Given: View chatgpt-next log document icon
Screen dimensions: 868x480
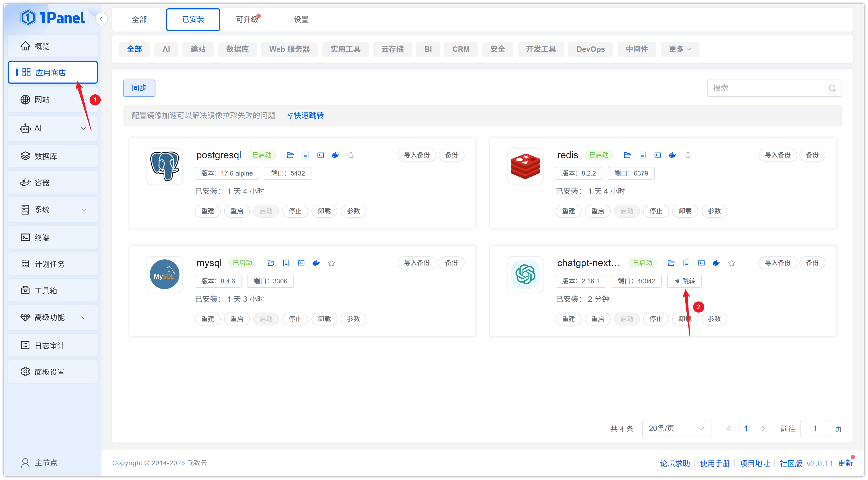Looking at the screenshot, I should [686, 263].
